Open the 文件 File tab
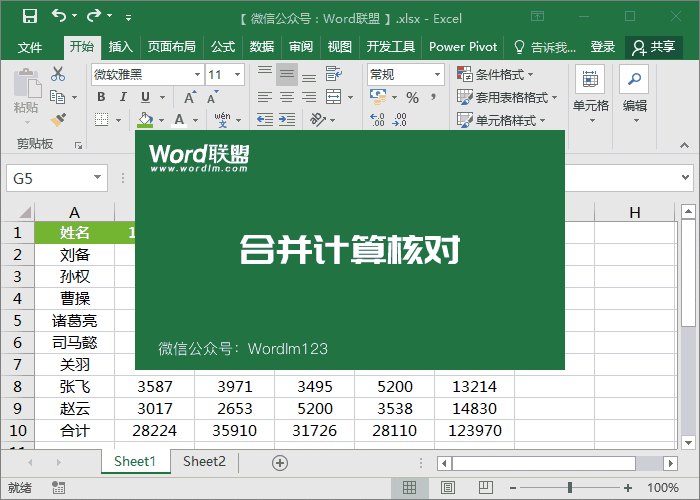 29,46
